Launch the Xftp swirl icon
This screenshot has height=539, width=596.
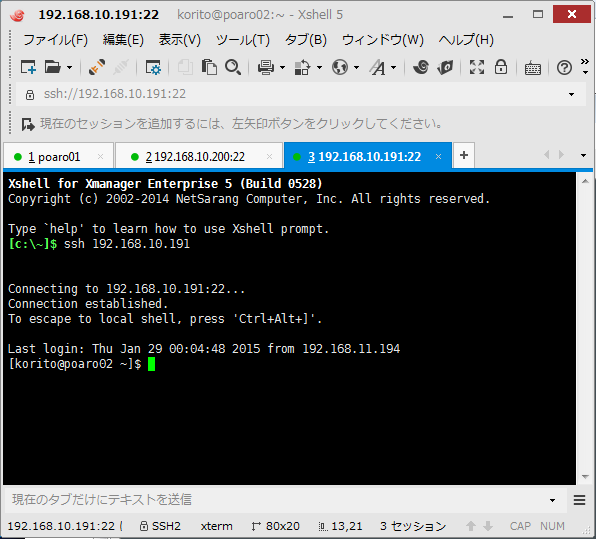pos(421,67)
